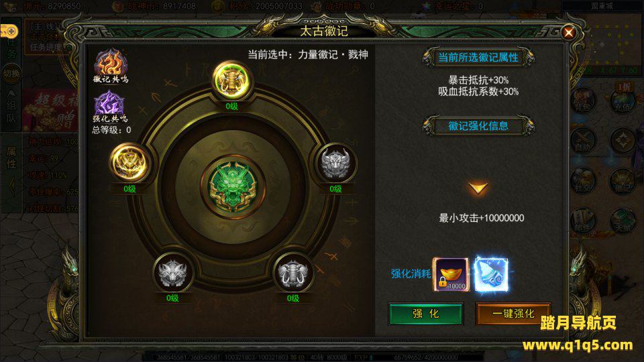Click the green dragon emblem in center
Screen dimensions: 644x362
point(233,187)
